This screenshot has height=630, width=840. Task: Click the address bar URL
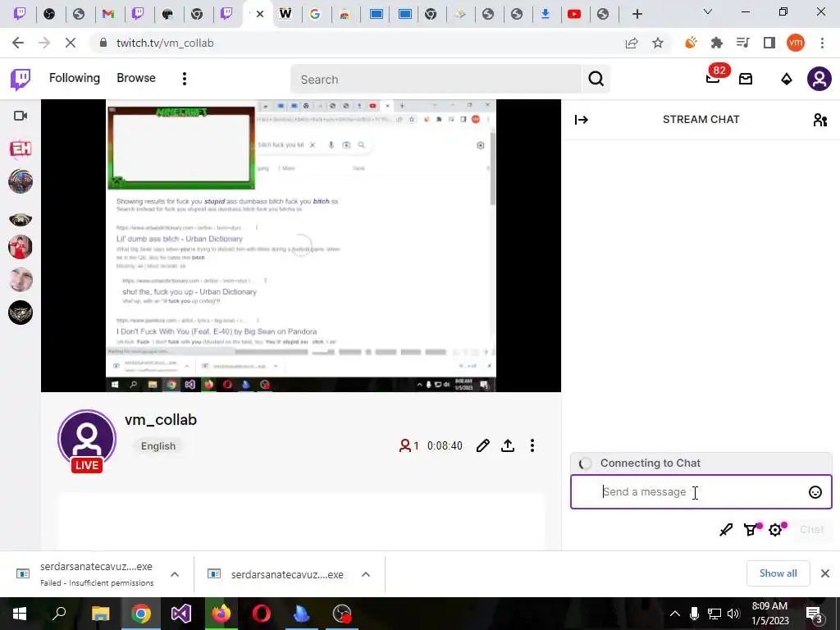[x=165, y=43]
